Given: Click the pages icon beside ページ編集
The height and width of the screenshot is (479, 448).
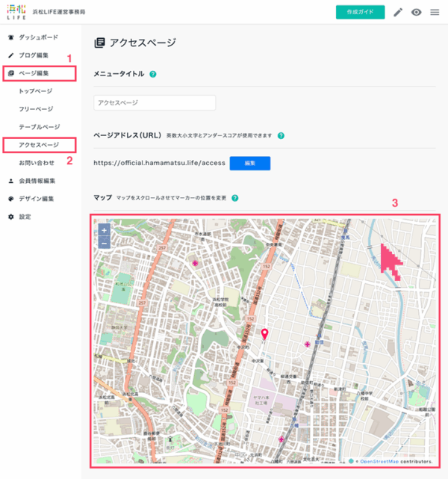Looking at the screenshot, I should pos(11,73).
